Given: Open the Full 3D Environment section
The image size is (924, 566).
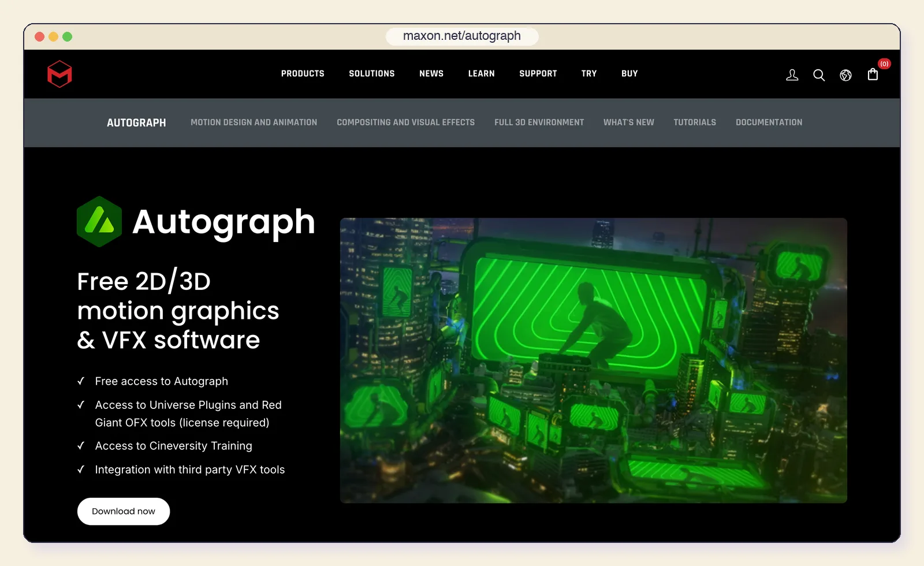Looking at the screenshot, I should 539,122.
